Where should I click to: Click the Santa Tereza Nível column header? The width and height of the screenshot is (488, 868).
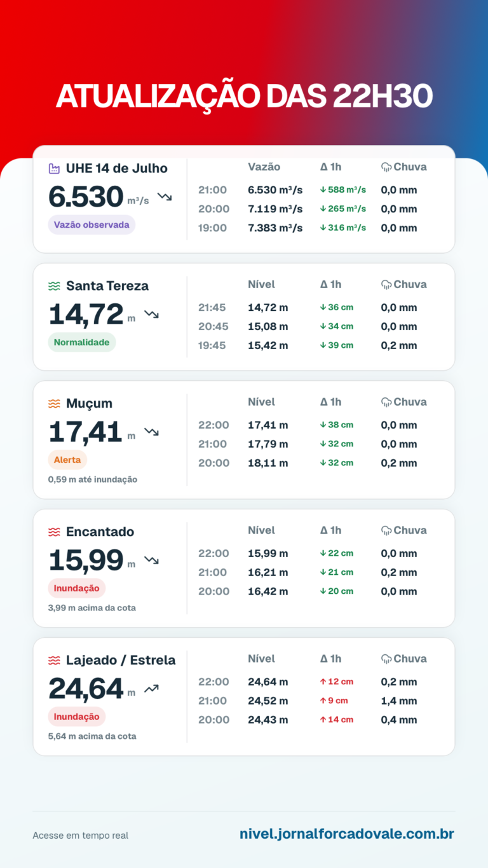[261, 284]
